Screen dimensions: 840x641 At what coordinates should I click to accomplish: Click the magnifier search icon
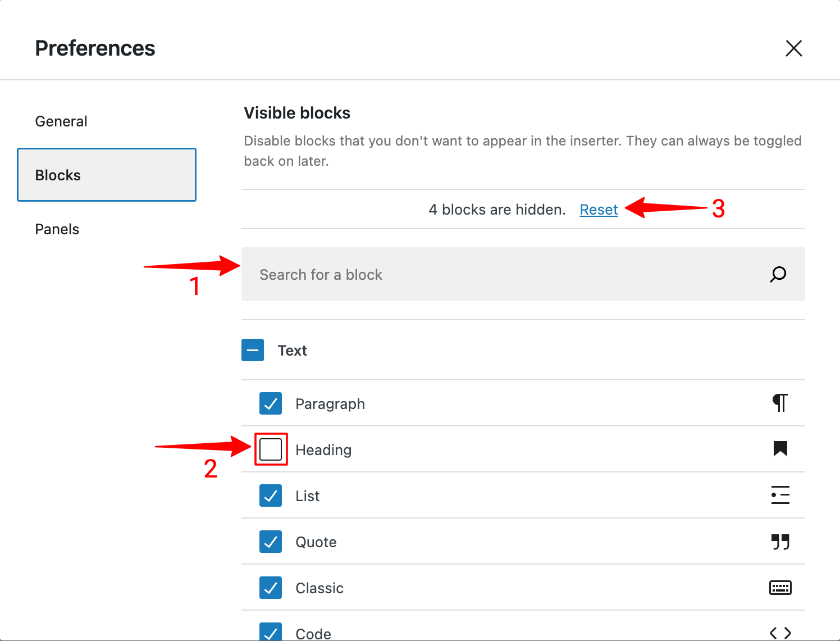(778, 274)
